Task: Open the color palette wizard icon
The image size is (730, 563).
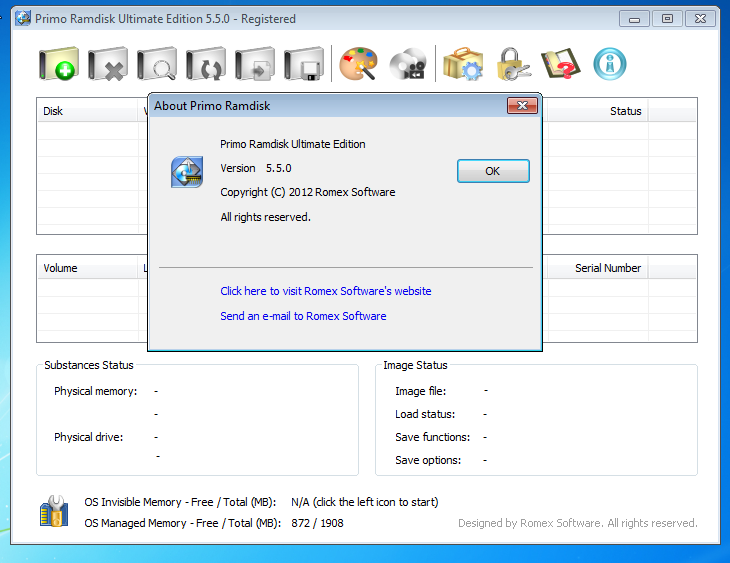Action: (358, 63)
